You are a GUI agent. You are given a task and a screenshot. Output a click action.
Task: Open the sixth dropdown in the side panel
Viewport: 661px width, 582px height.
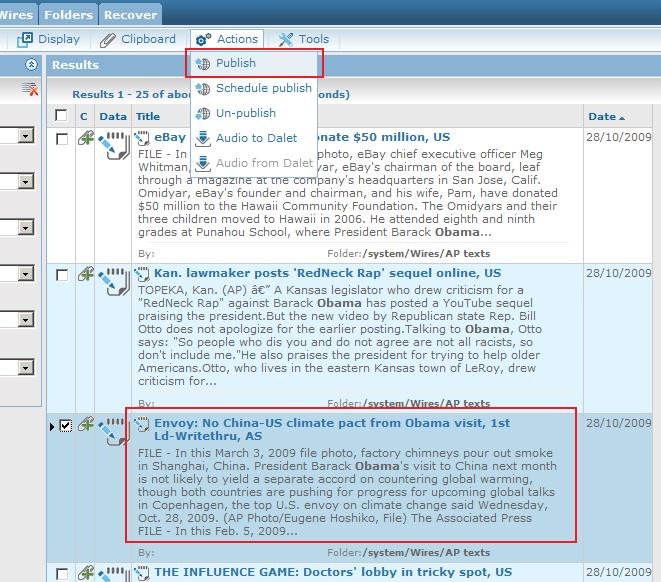pos(25,368)
